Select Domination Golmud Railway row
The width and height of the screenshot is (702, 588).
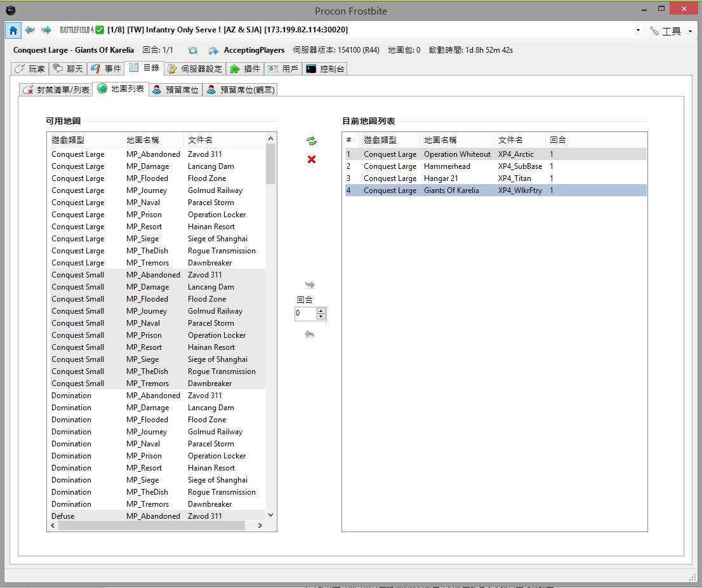coord(157,432)
